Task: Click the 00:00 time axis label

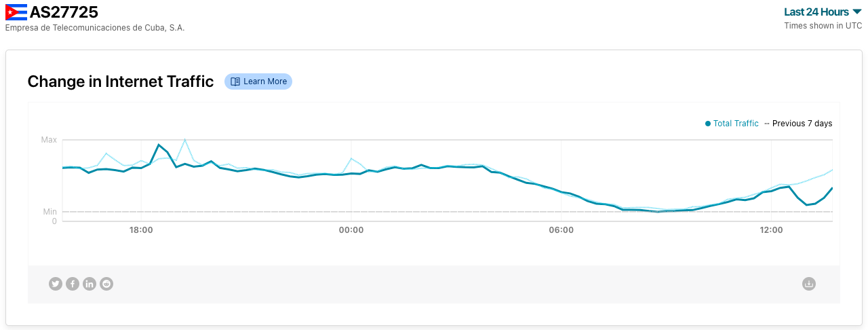Action: 351,230
